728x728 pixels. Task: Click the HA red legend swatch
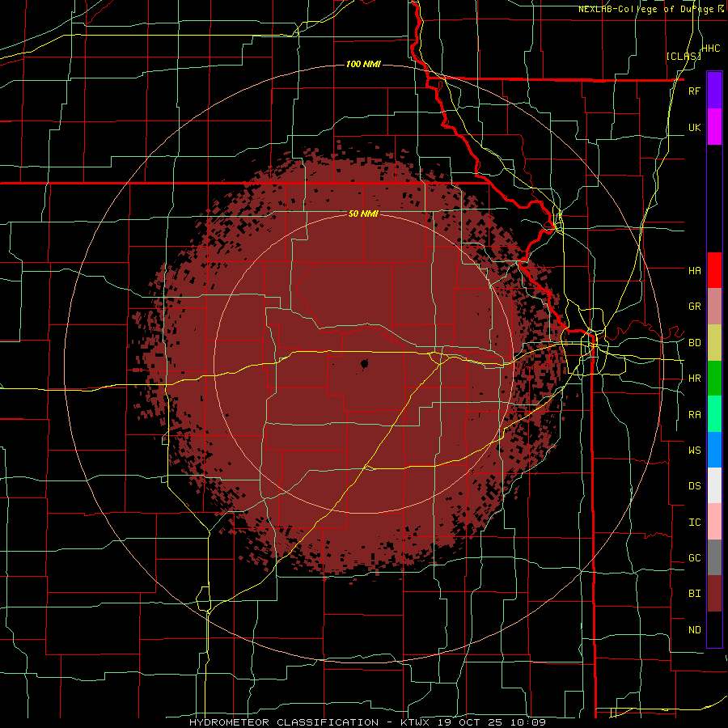714,270
